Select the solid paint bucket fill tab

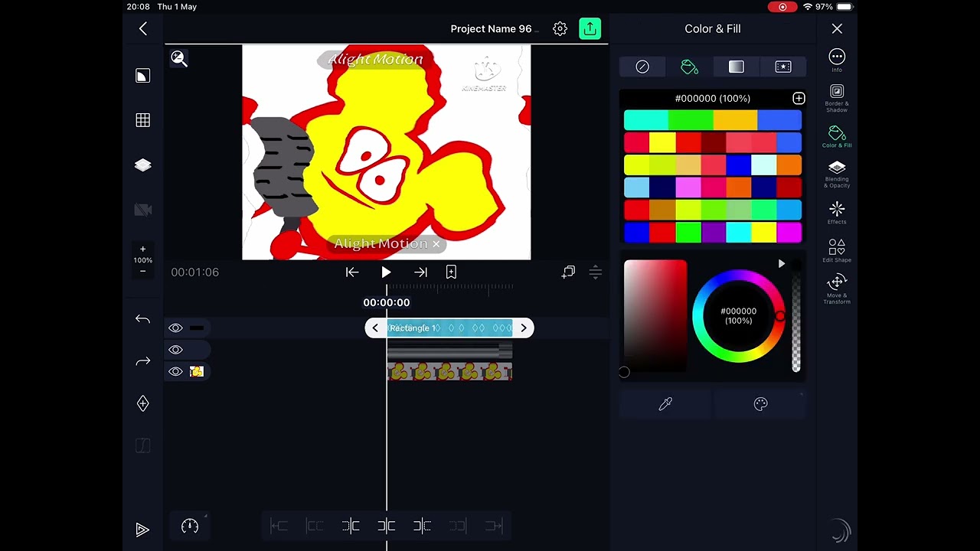(689, 67)
